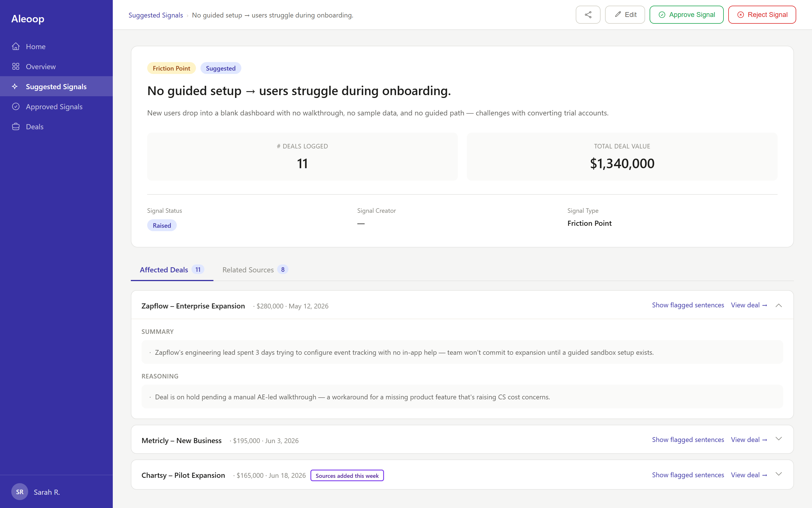Viewport: 812px width, 508px height.
Task: Expand the Metricly deal card
Action: (x=779, y=439)
